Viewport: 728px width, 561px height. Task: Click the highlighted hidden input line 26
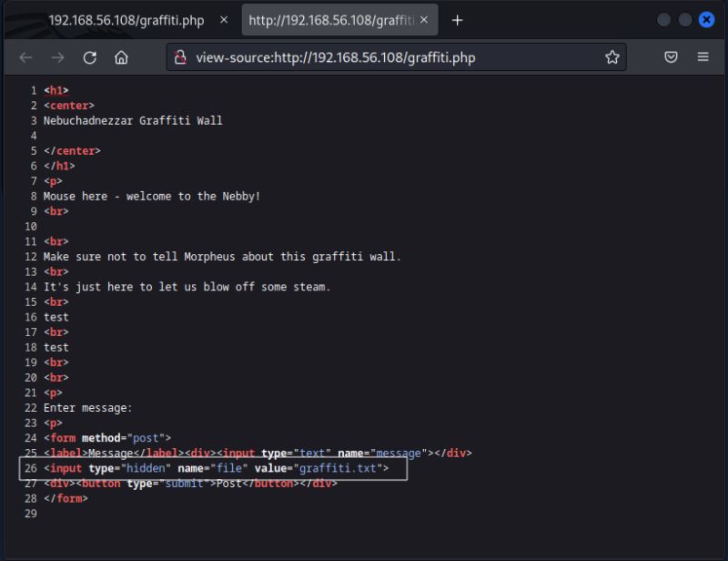[218, 468]
